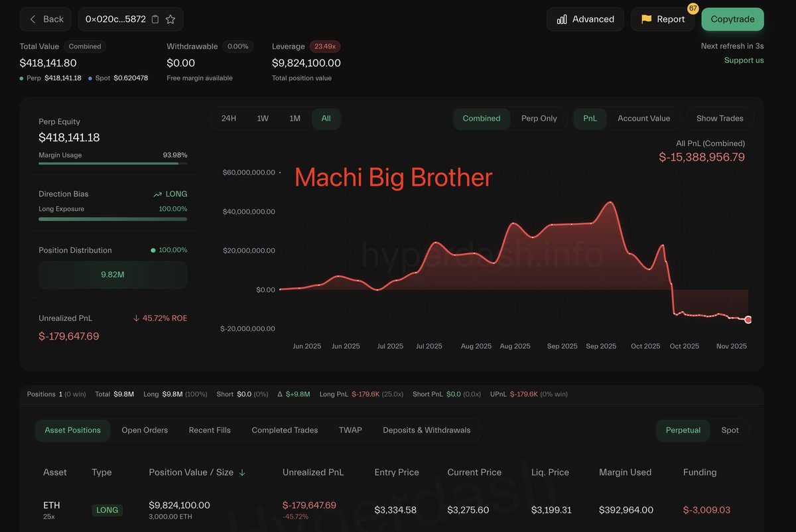Click the Liq. Price column header
This screenshot has width=796, height=532.
tap(550, 472)
